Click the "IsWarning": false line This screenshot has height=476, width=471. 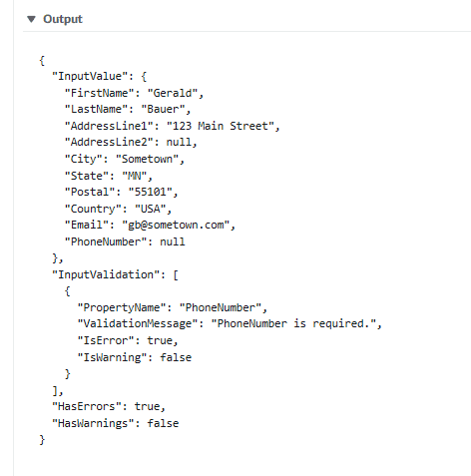click(135, 357)
